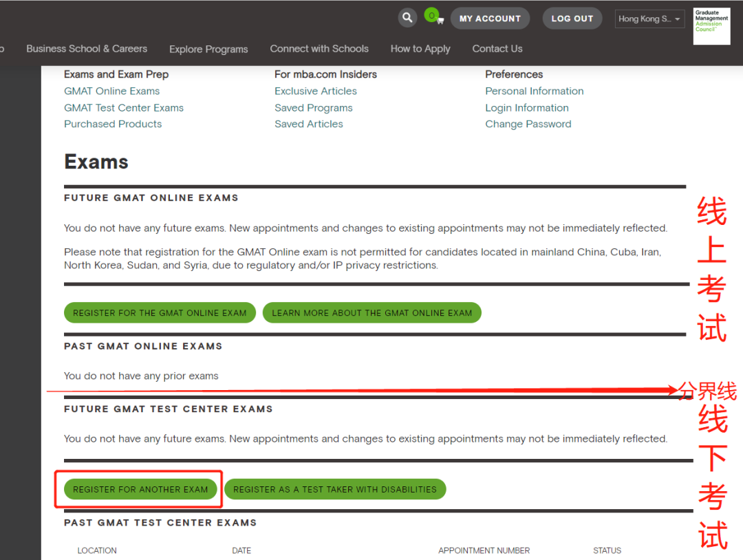Open Connect with Schools menu
The height and width of the screenshot is (560, 743).
(319, 49)
